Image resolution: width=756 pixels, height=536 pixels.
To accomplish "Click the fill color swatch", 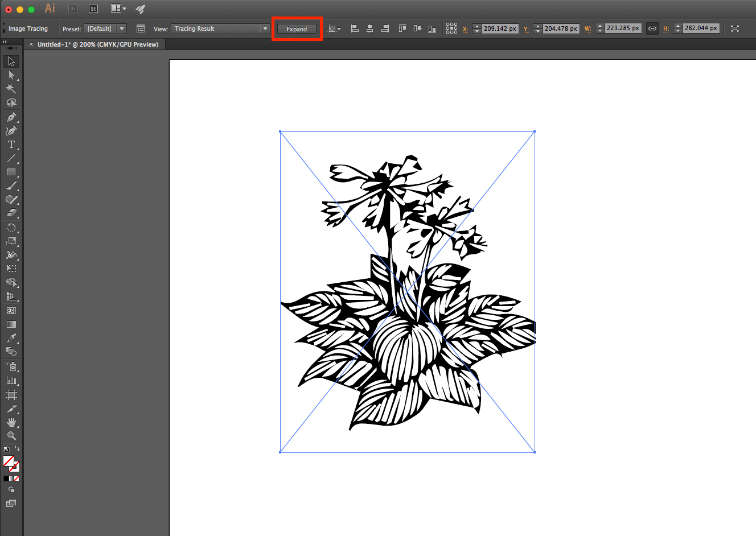I will (8, 461).
